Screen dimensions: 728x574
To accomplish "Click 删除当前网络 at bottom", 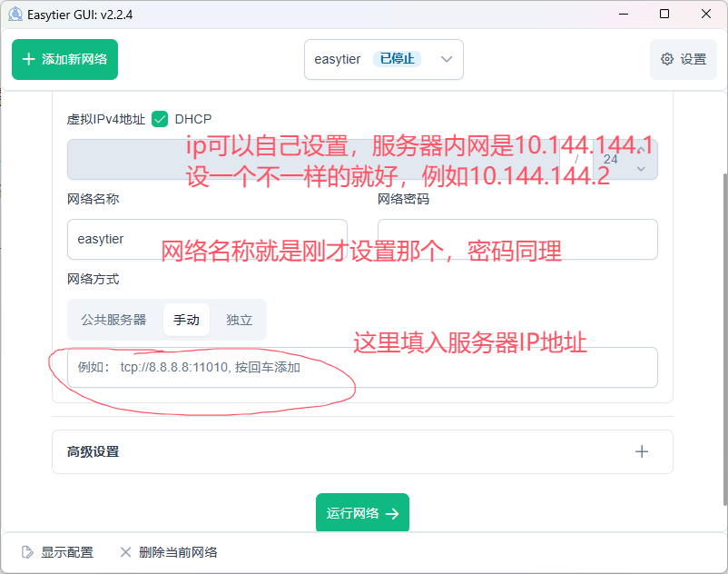I will [169, 552].
